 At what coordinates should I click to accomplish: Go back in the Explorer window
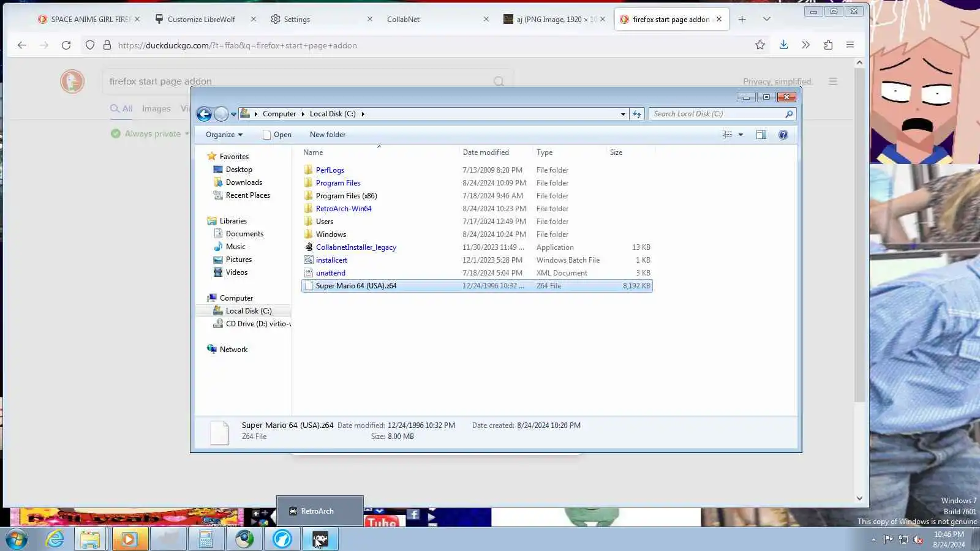(x=204, y=114)
